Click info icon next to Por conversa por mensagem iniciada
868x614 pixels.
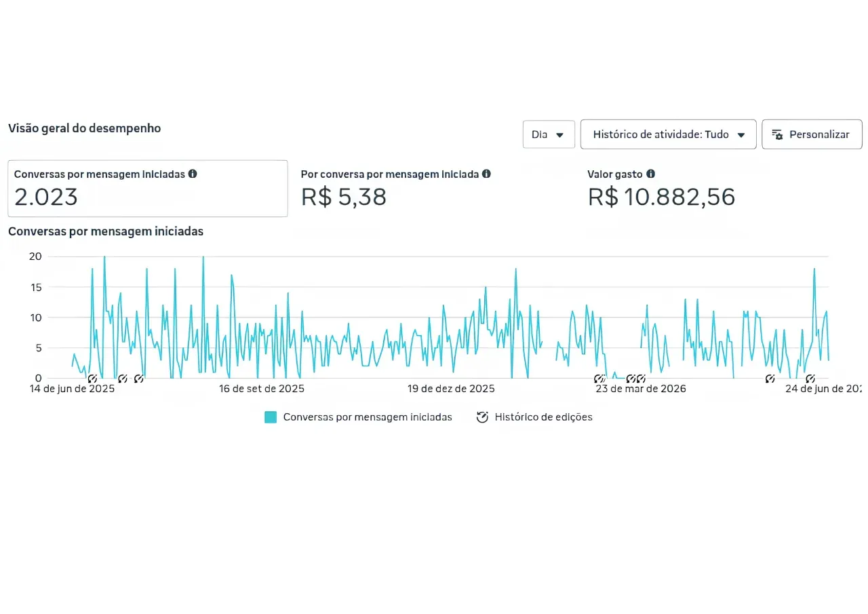[486, 174]
